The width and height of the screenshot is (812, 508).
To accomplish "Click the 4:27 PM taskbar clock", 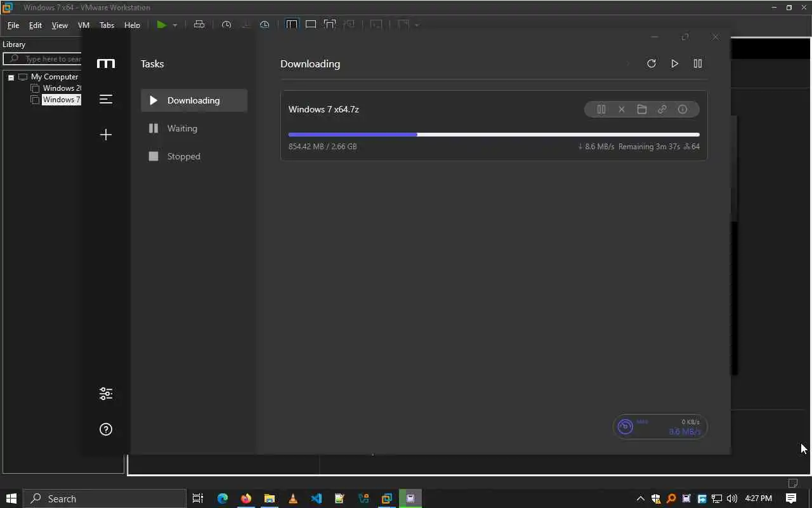I will click(x=759, y=498).
